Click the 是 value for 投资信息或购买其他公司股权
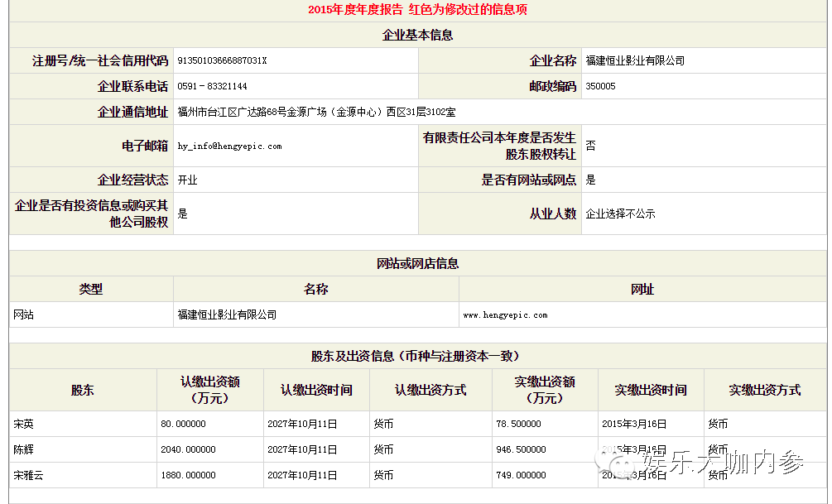Viewport: 832px width, 504px height. [x=182, y=214]
